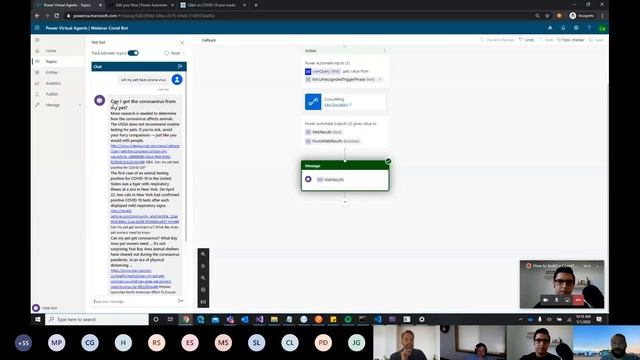Click the fit-to-screen canvas control
The height and width of the screenshot is (360, 640).
point(203,266)
